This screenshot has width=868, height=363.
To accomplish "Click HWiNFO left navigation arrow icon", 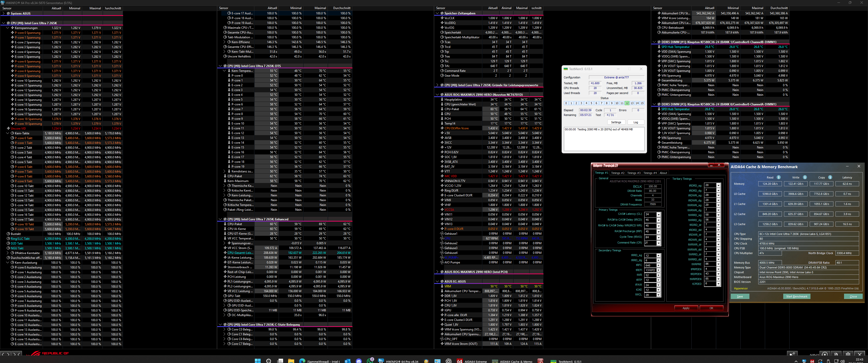I will (3, 354).
